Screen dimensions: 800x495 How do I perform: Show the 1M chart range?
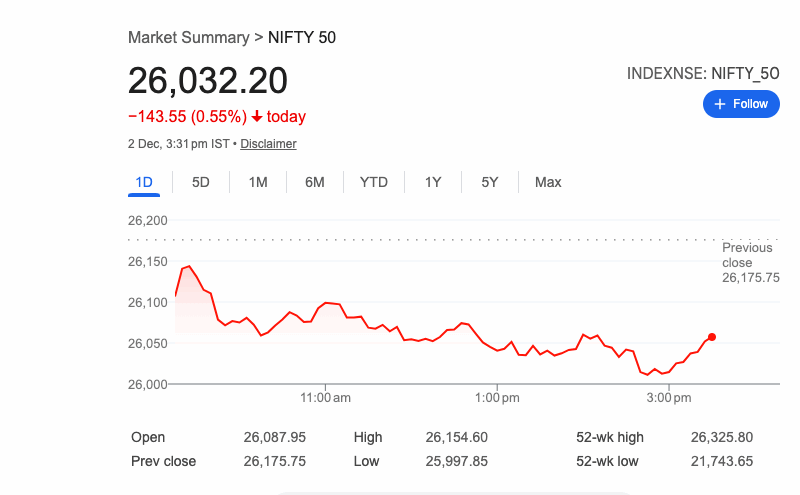(258, 182)
